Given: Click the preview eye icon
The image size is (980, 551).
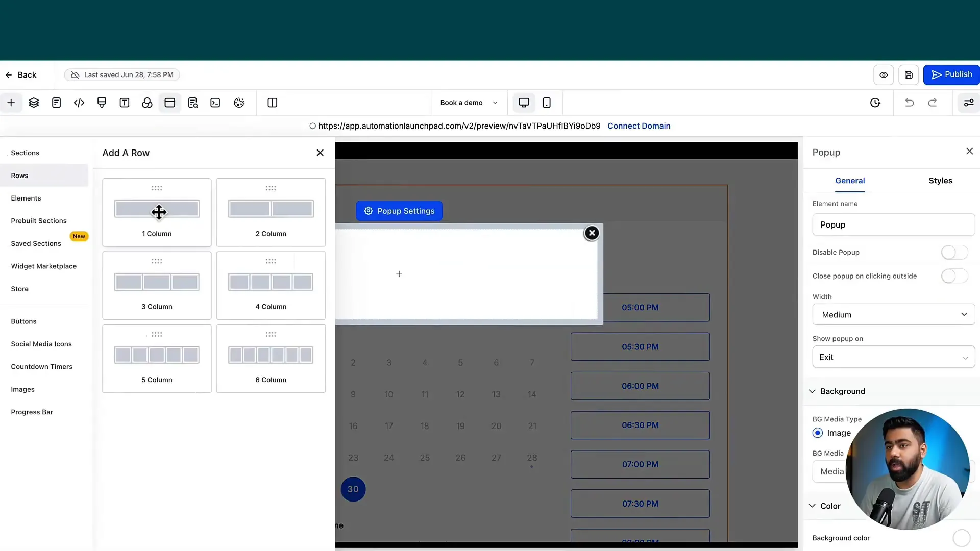Looking at the screenshot, I should coord(884,75).
